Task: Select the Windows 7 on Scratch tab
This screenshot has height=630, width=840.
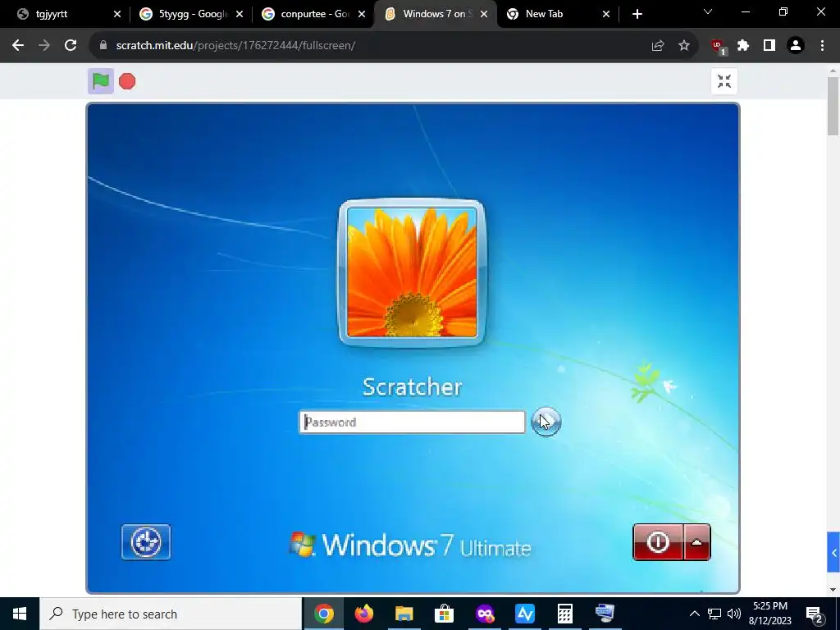Action: coord(430,14)
